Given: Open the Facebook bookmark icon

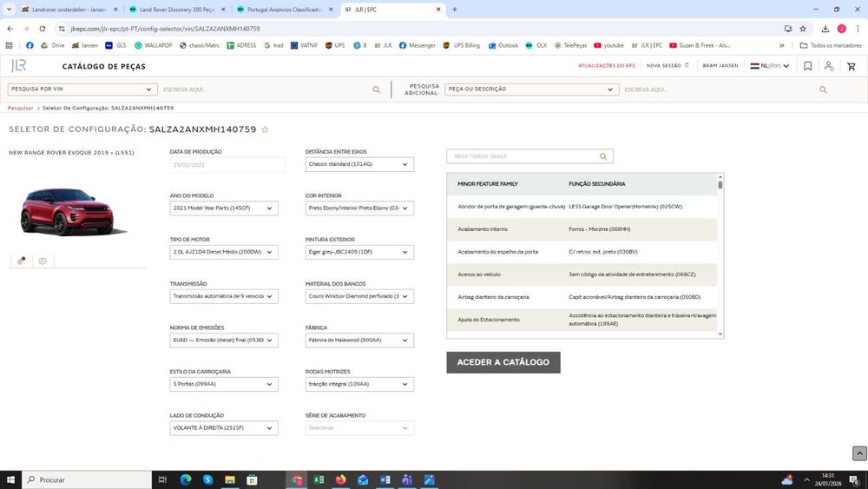Looking at the screenshot, I should [30, 45].
